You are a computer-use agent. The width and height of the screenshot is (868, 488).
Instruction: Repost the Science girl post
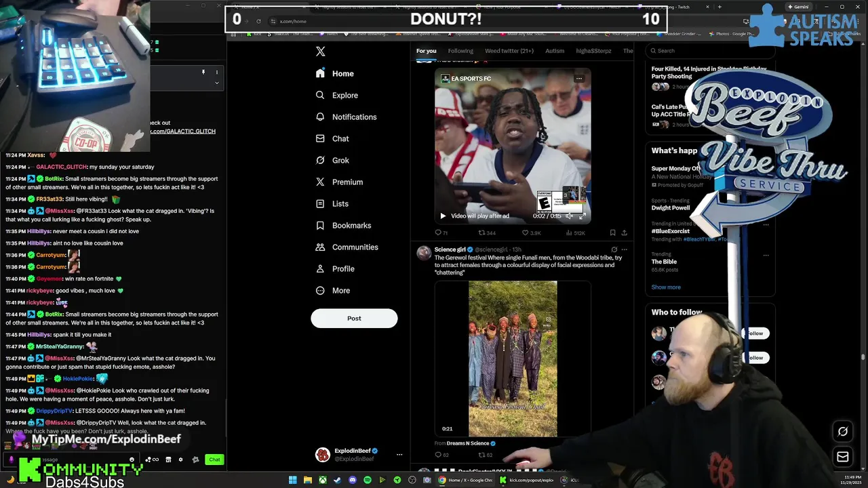point(485,455)
